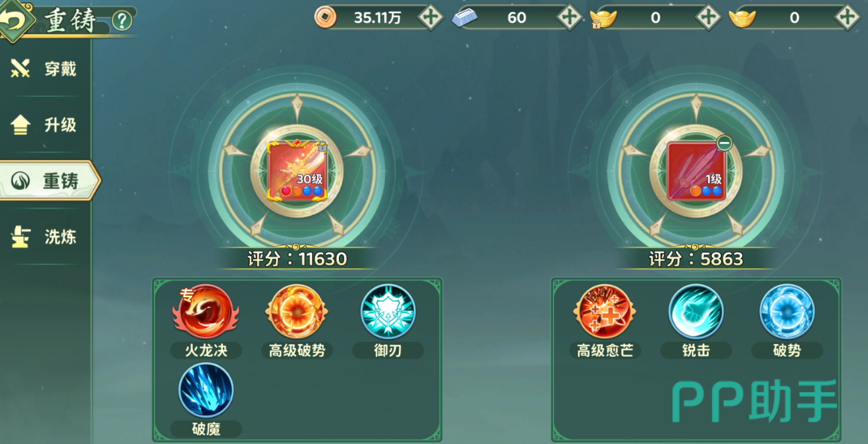The height and width of the screenshot is (444, 868).
Task: Switch to the 升级 tab
Action: point(45,125)
